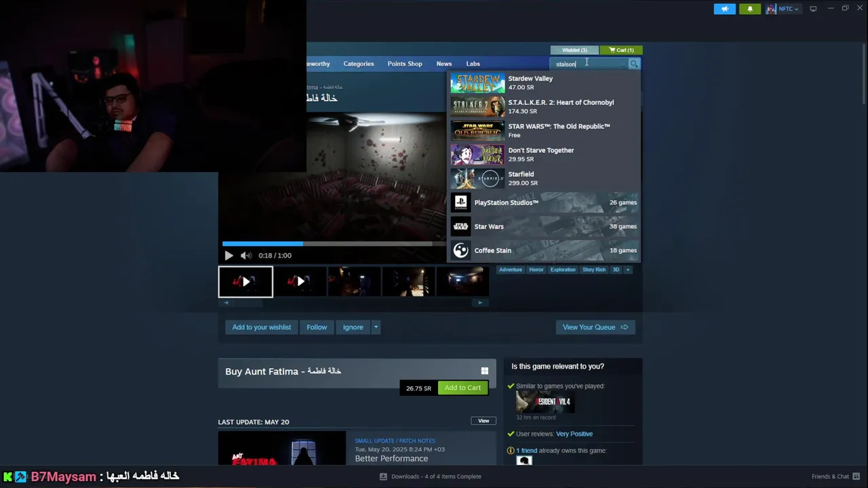
Task: Open the announcements megaphone icon
Action: [724, 9]
